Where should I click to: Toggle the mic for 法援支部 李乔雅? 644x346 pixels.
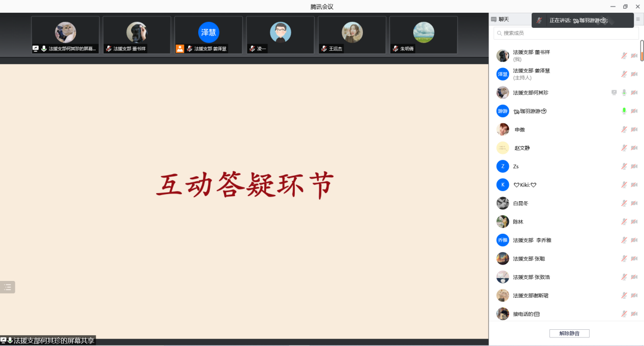click(x=624, y=240)
